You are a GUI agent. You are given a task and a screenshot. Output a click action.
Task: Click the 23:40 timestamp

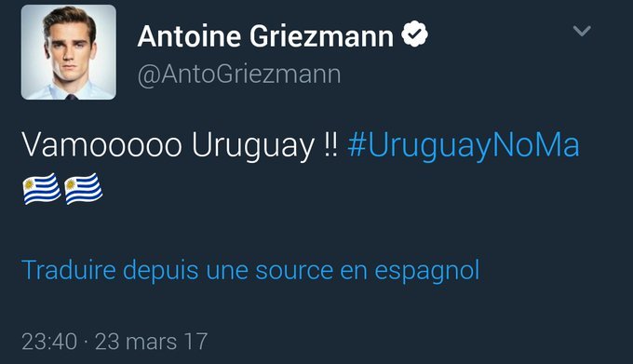pyautogui.click(x=49, y=342)
